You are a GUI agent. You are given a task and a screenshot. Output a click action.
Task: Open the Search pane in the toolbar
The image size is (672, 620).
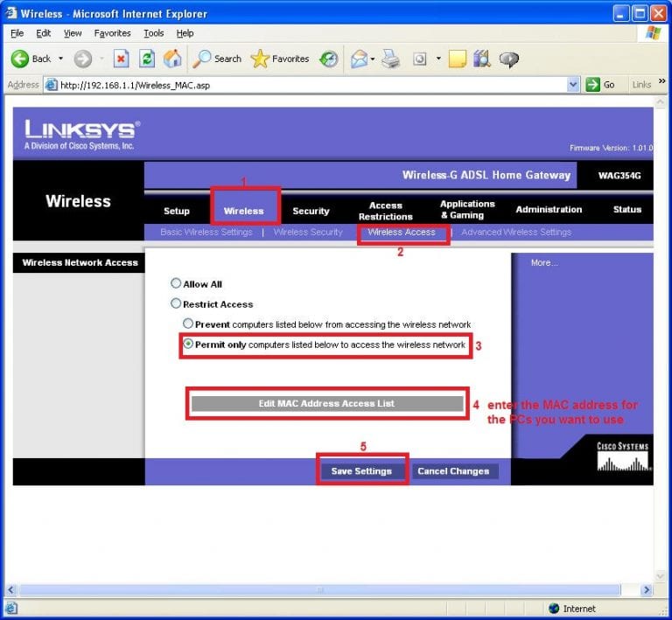click(x=217, y=59)
